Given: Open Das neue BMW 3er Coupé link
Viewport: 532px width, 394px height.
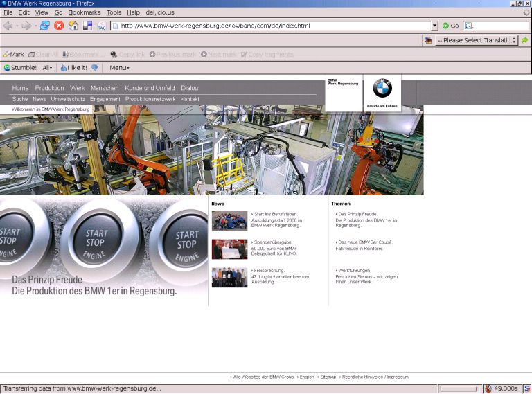Looking at the screenshot, I should 366,242.
